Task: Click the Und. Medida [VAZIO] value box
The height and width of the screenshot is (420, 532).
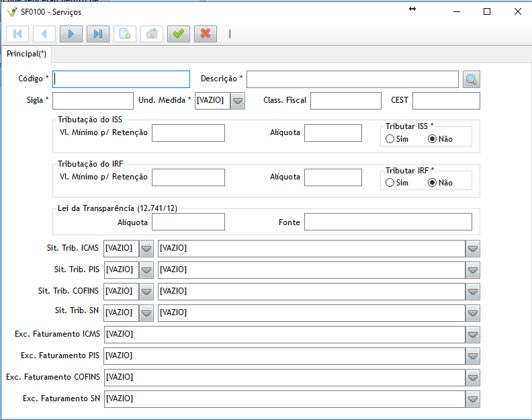Action: pyautogui.click(x=212, y=101)
